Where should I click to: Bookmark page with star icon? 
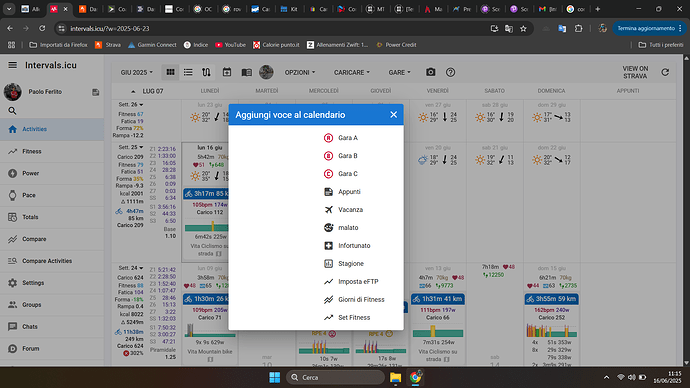[x=523, y=29]
